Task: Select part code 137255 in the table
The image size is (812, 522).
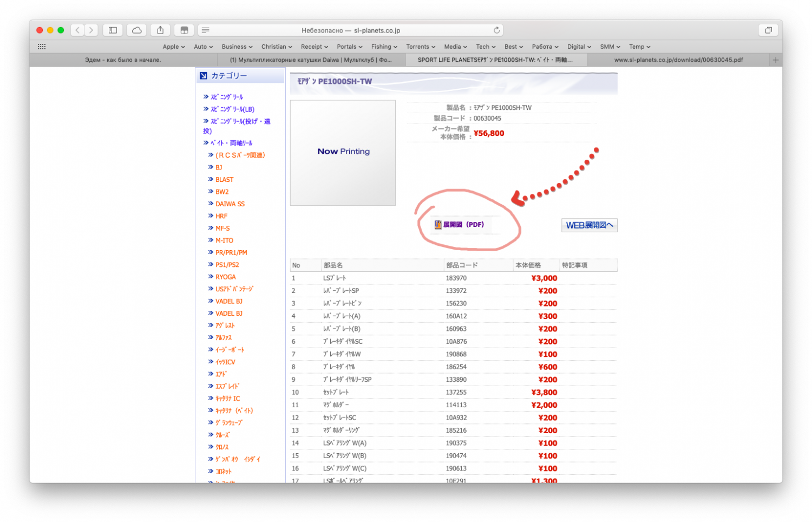Action: (456, 393)
